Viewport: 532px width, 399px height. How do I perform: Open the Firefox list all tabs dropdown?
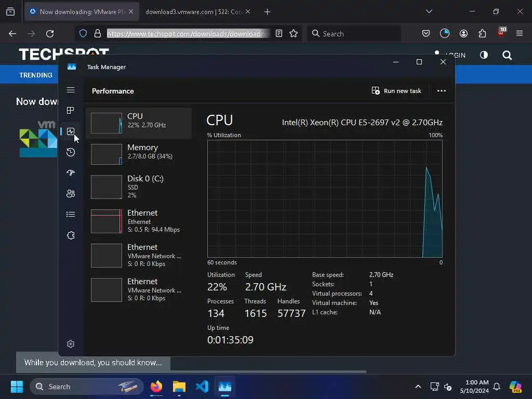click(x=429, y=11)
